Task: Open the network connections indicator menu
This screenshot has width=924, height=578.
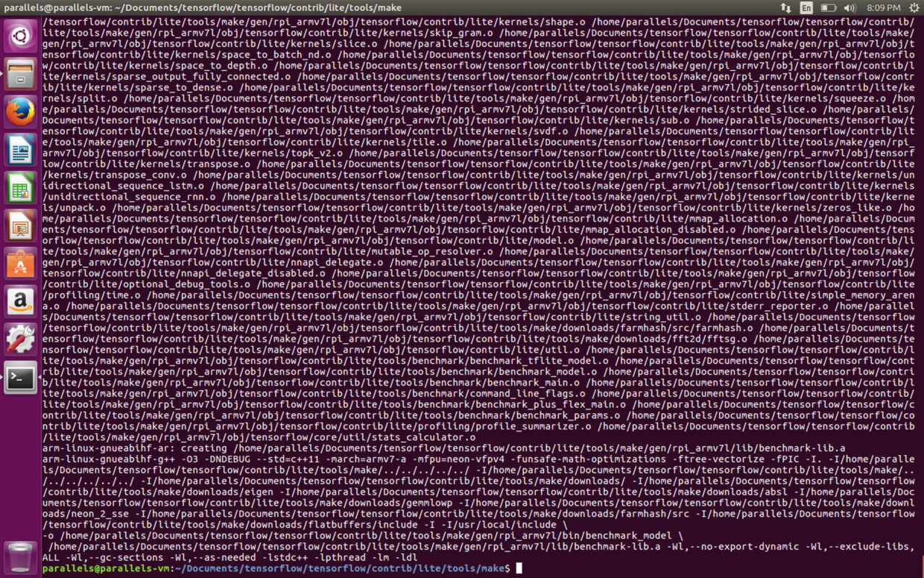Action: pyautogui.click(x=785, y=7)
